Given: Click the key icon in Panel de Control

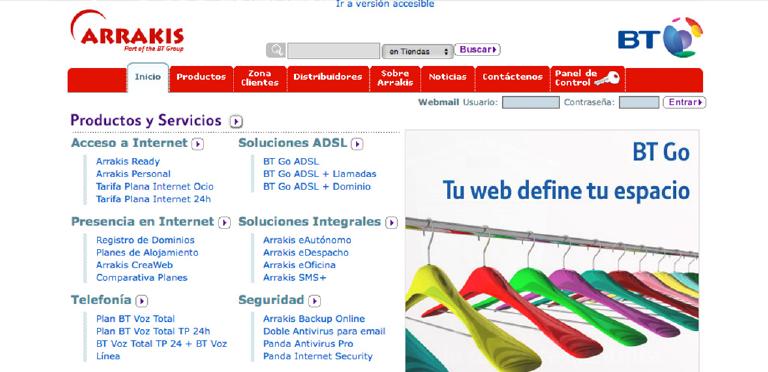Looking at the screenshot, I should click(607, 78).
